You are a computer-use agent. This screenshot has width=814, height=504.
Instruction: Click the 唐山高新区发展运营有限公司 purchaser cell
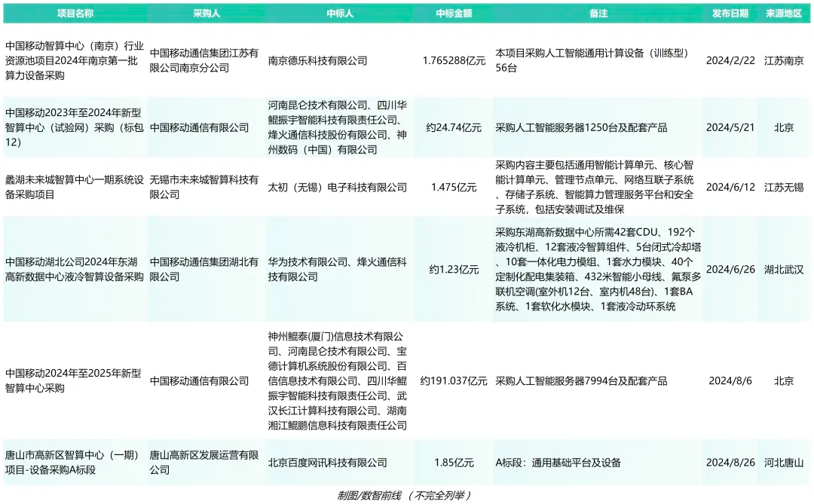(x=203, y=463)
